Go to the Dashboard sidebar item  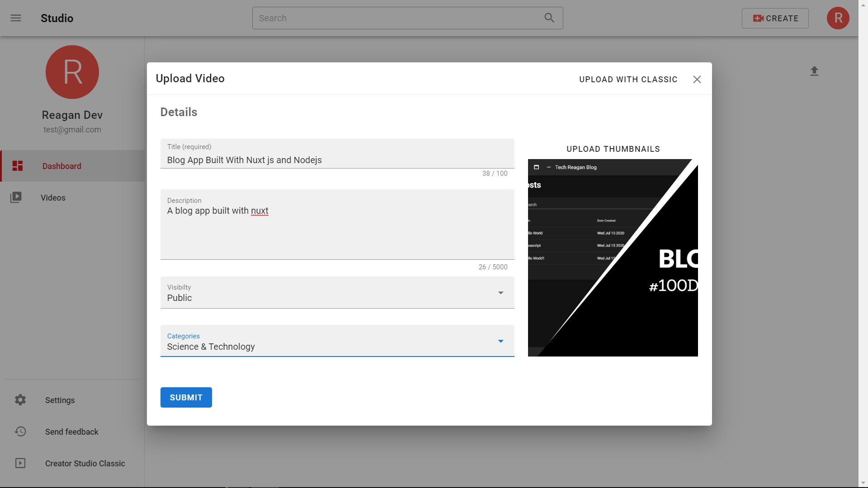62,166
